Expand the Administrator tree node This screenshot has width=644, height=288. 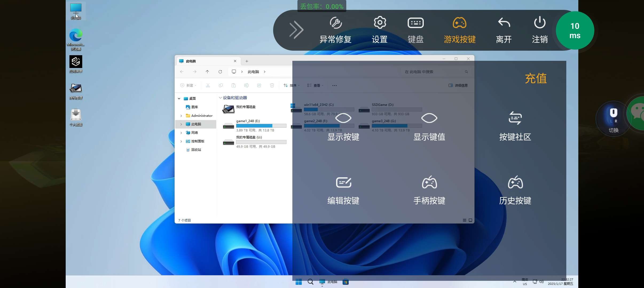click(181, 116)
